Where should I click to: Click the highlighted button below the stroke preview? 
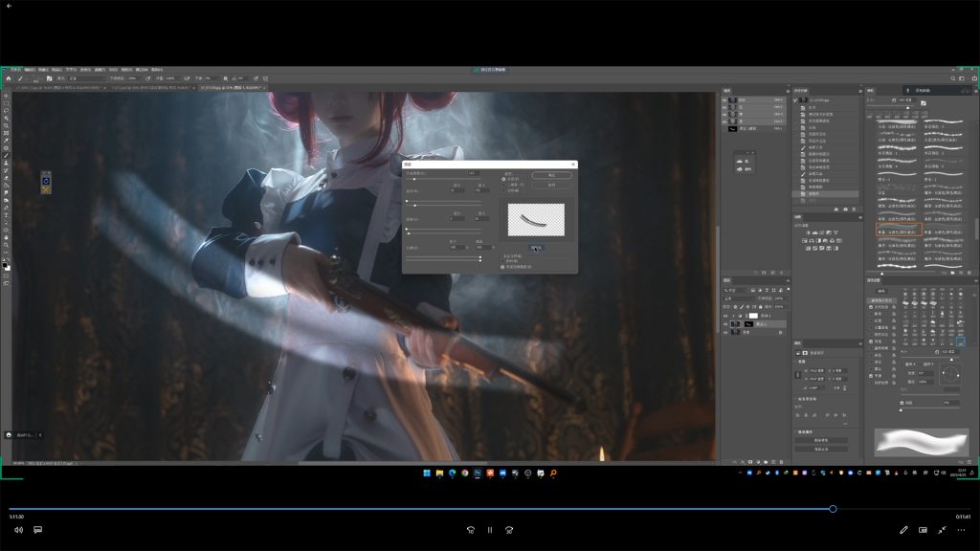coord(537,248)
